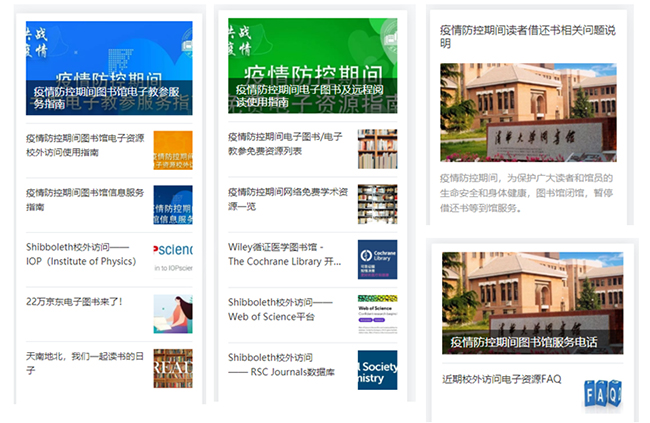Open 疫情防控期间图书馆服务电话 image card
The image size is (650, 423).
532,302
